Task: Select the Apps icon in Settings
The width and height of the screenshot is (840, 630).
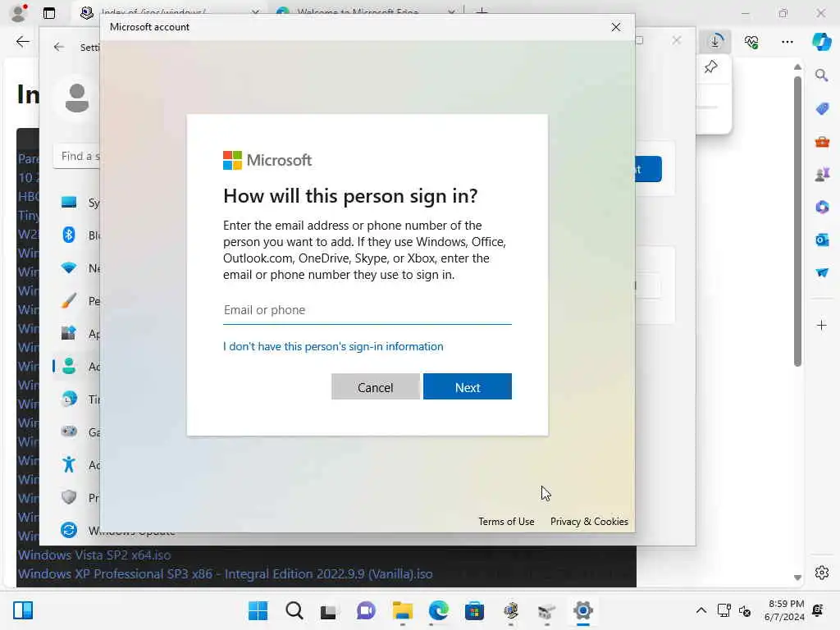Action: point(69,333)
